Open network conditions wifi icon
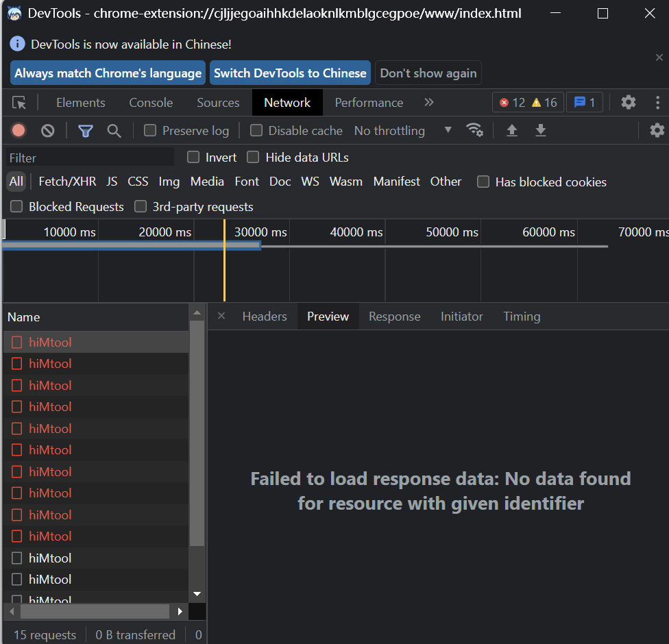669x644 pixels. tap(474, 130)
